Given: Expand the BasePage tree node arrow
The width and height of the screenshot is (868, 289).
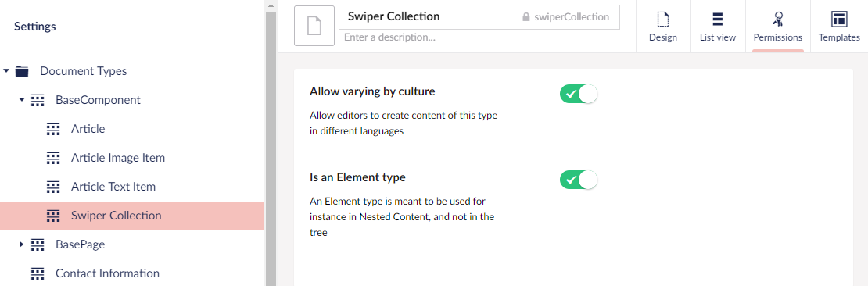Looking at the screenshot, I should coord(22,244).
